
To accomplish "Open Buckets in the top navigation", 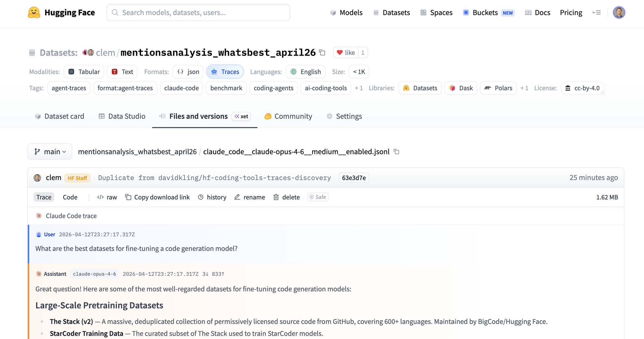I will (x=488, y=13).
